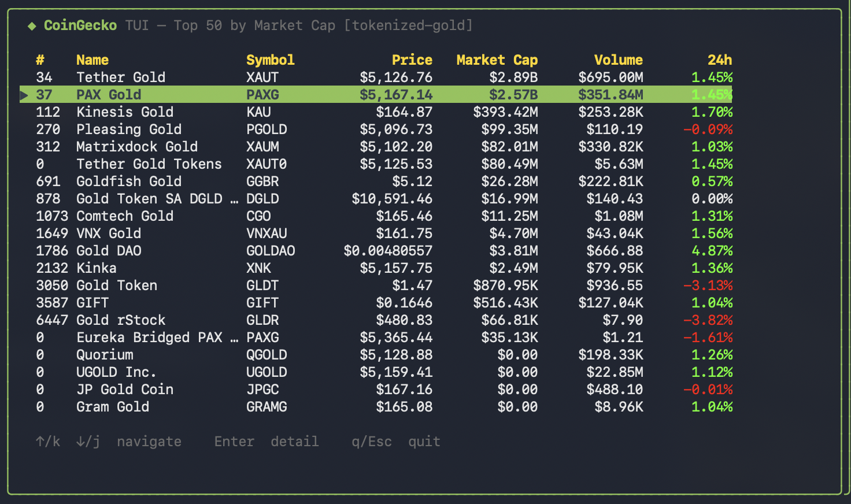Click rank number 3587

[x=52, y=303]
